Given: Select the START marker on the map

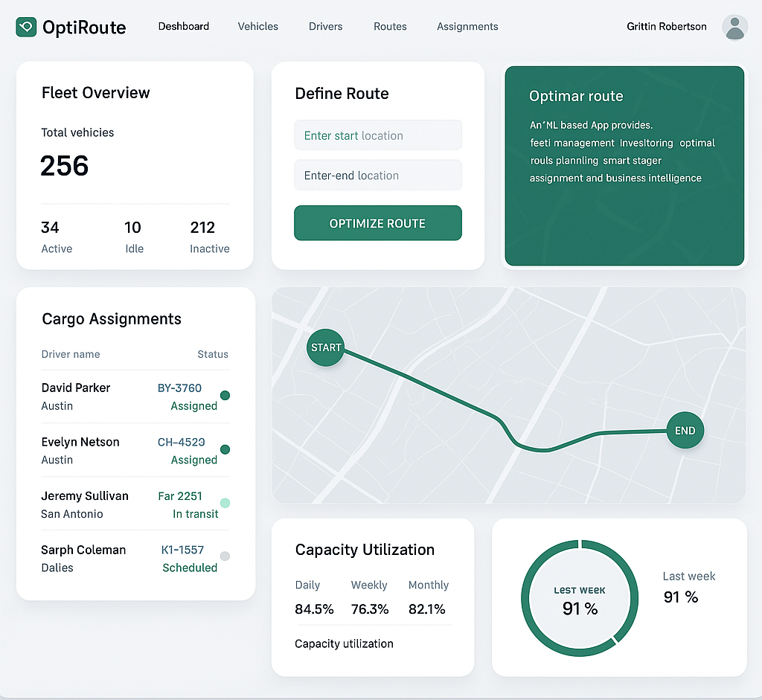Looking at the screenshot, I should coord(325,347).
